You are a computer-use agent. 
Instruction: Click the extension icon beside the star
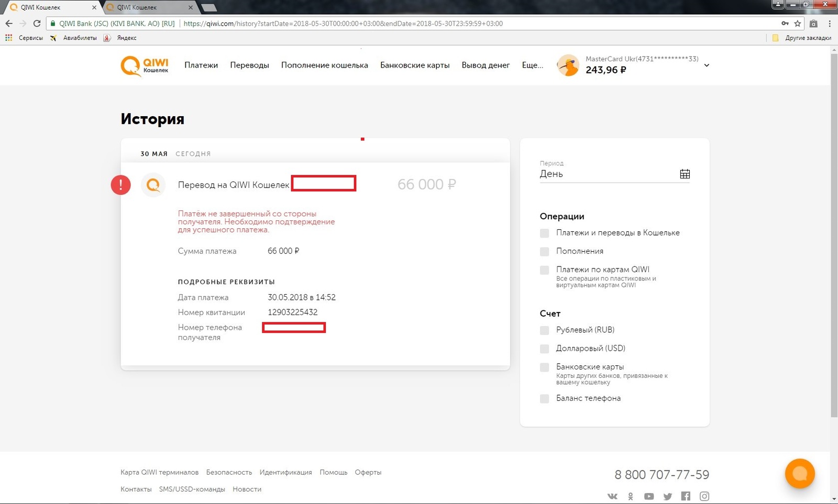click(813, 24)
